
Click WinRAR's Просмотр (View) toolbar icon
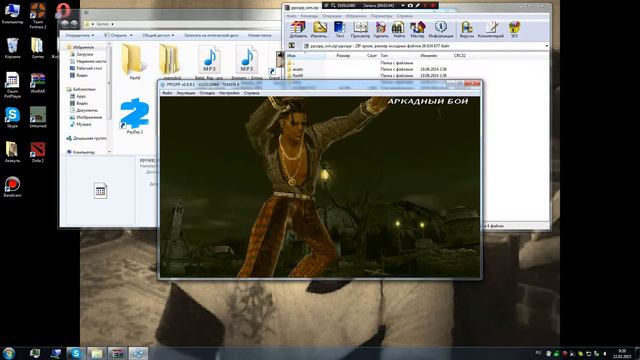tap(360, 29)
